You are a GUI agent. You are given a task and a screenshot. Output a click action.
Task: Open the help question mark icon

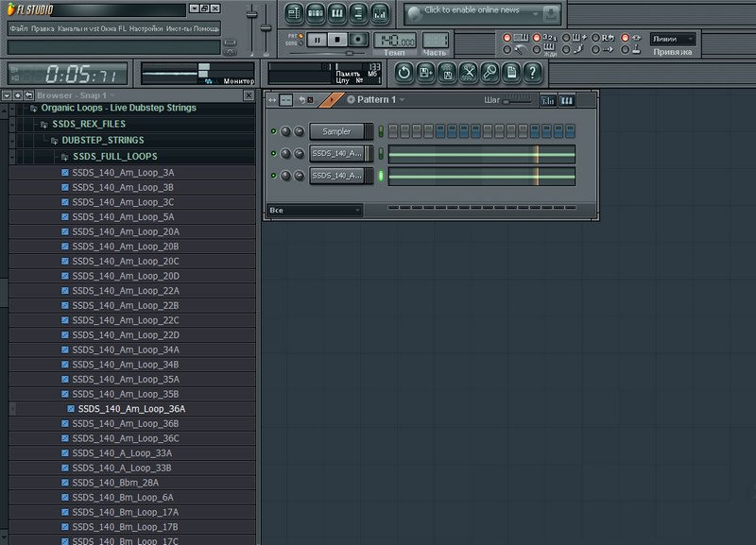tap(533, 72)
